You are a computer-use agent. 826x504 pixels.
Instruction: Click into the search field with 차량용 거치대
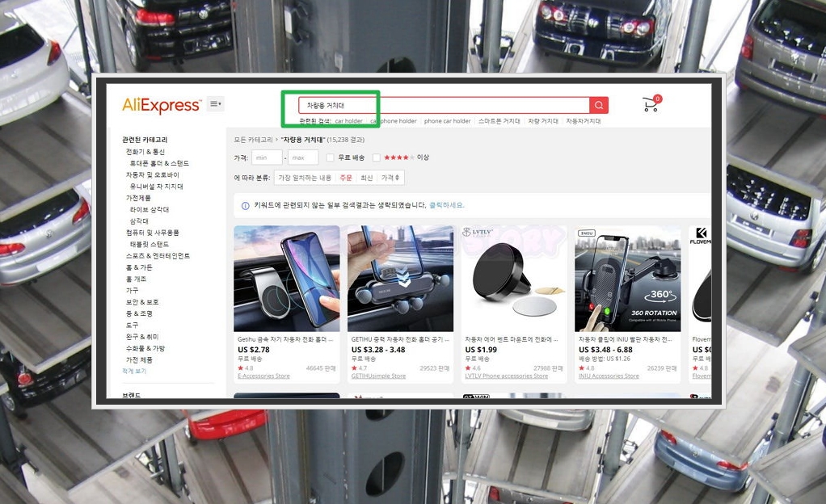coord(444,105)
